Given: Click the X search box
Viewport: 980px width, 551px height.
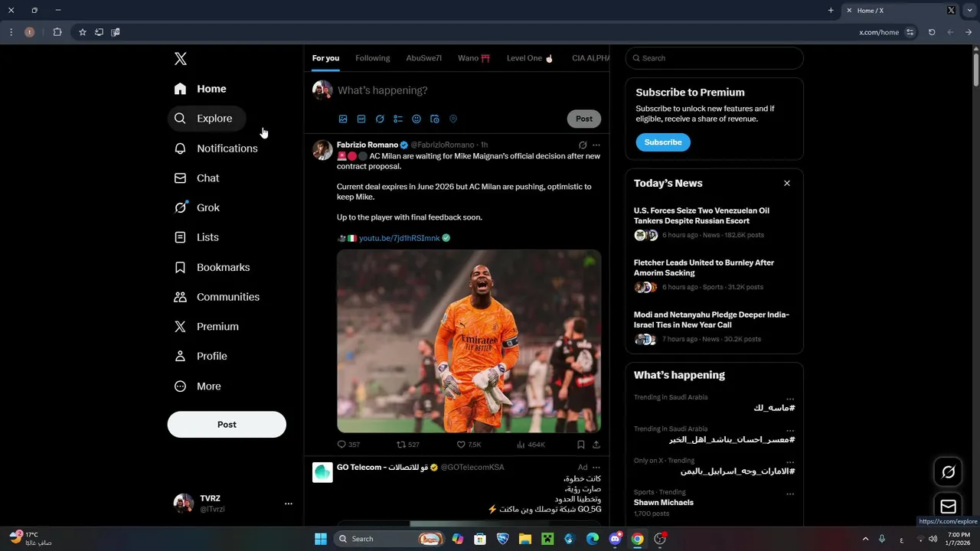Looking at the screenshot, I should point(714,58).
